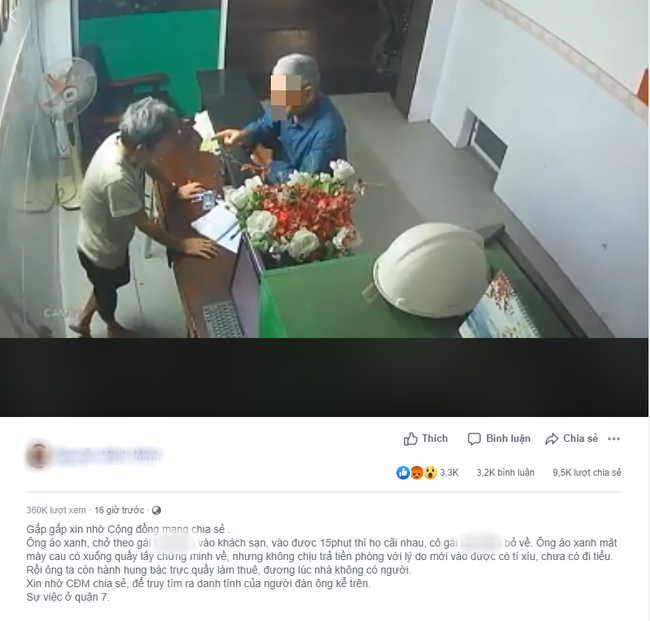Click the wow reaction emoji
Image resolution: width=650 pixels, height=621 pixels.
tap(430, 473)
